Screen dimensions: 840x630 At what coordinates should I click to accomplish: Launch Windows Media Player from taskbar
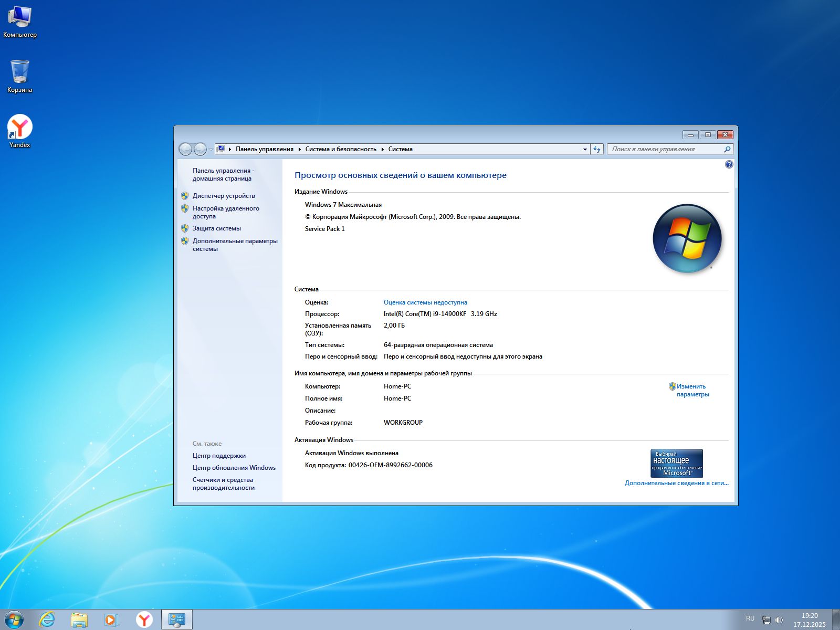[111, 619]
